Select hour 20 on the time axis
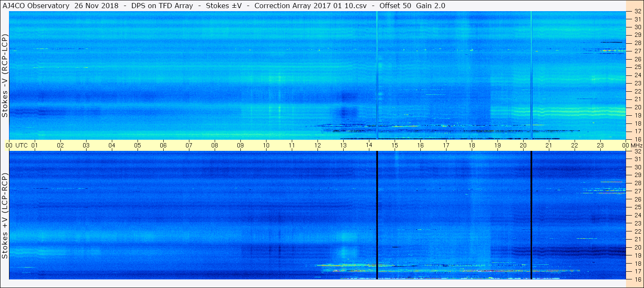644x288 pixels. (523, 145)
